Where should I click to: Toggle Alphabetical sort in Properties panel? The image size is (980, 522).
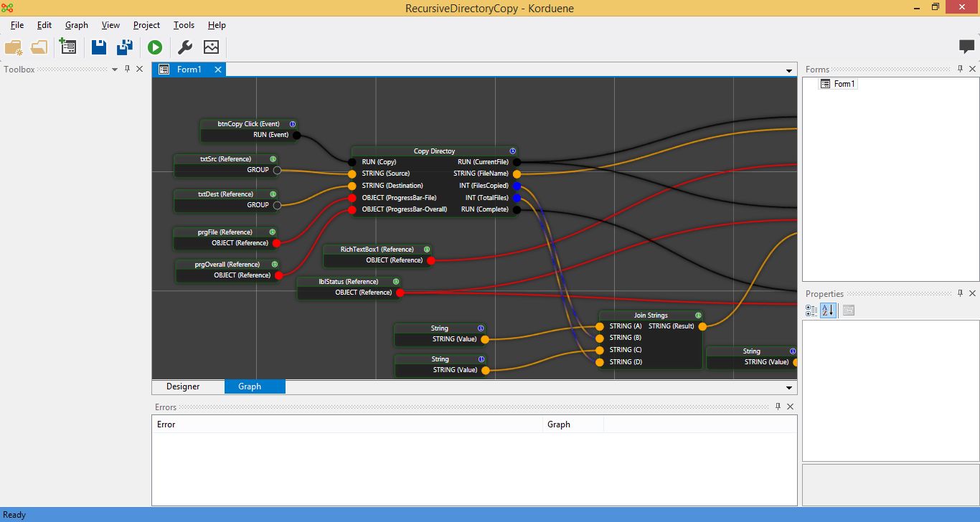pyautogui.click(x=828, y=310)
